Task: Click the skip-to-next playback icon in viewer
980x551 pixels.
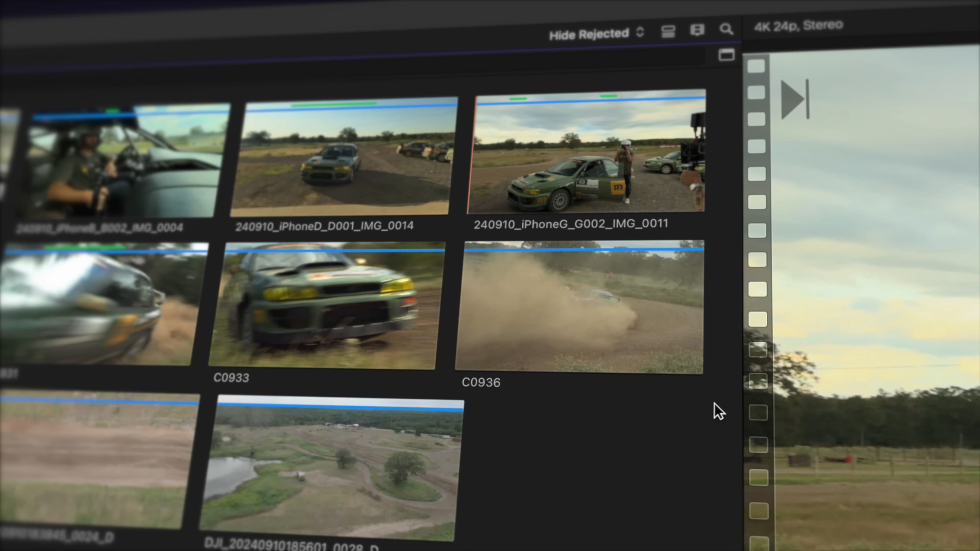Action: coord(795,100)
